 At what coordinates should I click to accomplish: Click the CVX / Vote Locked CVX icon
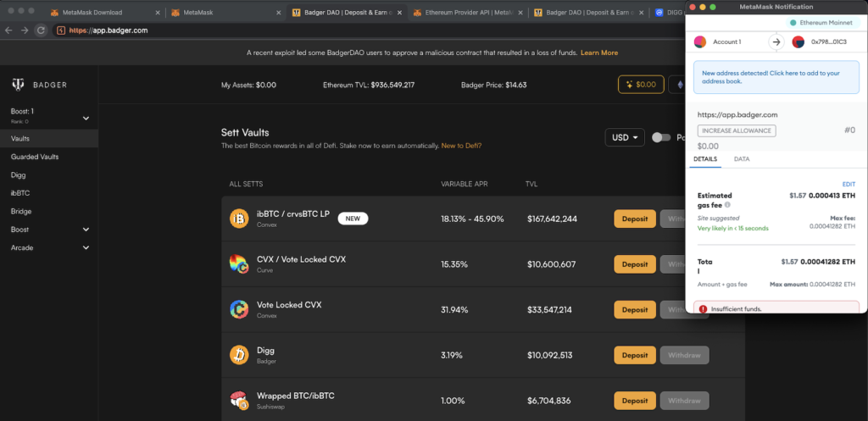[239, 264]
